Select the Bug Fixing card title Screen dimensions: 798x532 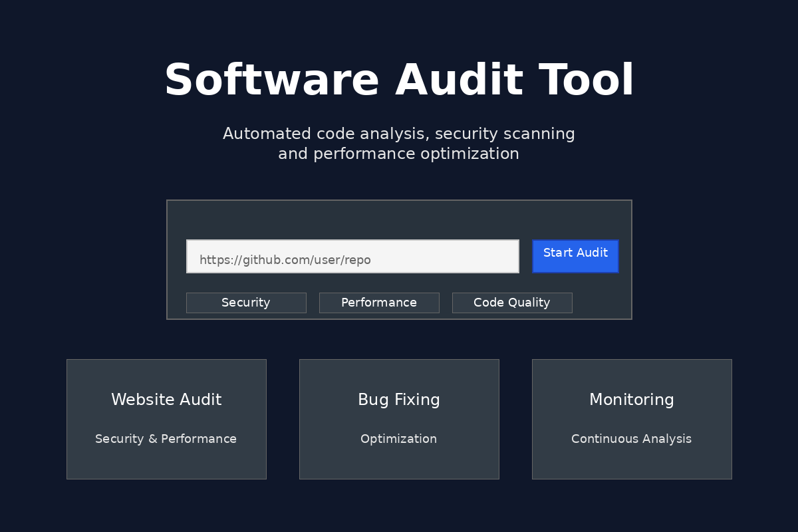coord(399,400)
